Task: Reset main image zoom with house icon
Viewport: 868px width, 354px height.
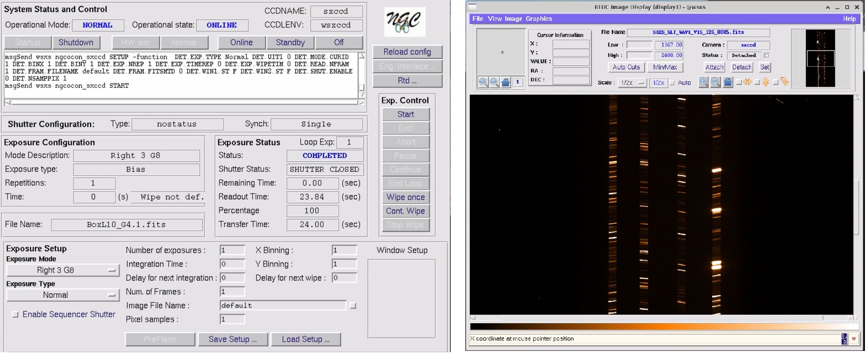Action: click(728, 82)
